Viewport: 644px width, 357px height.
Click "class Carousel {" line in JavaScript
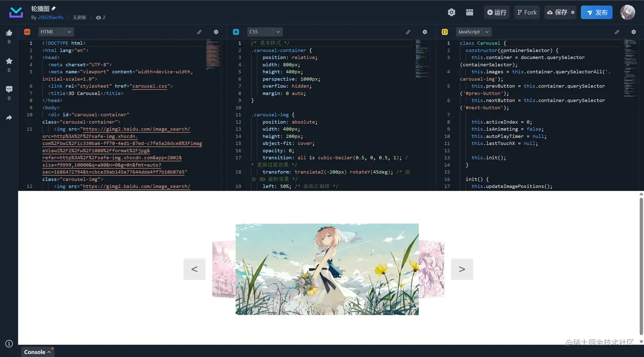point(483,43)
